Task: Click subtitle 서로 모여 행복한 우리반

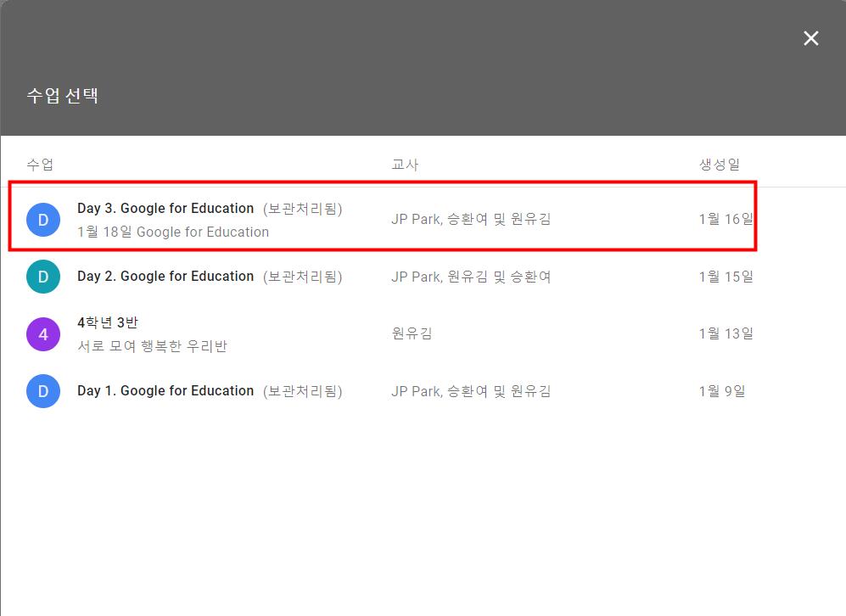Action: pos(152,346)
